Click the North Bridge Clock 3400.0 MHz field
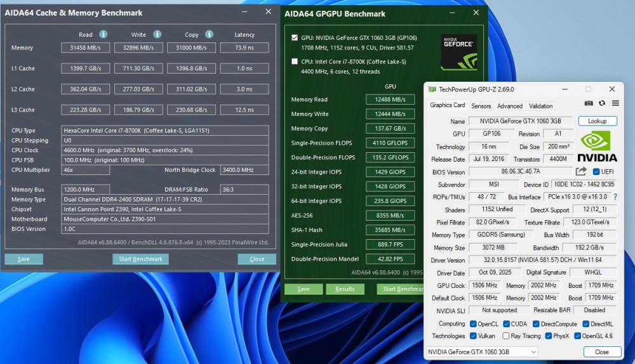Viewport: 635px width, 364px height. (244, 170)
